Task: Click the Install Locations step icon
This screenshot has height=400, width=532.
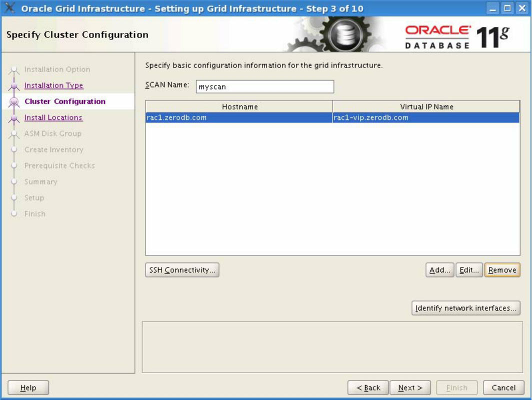Action: 14,118
